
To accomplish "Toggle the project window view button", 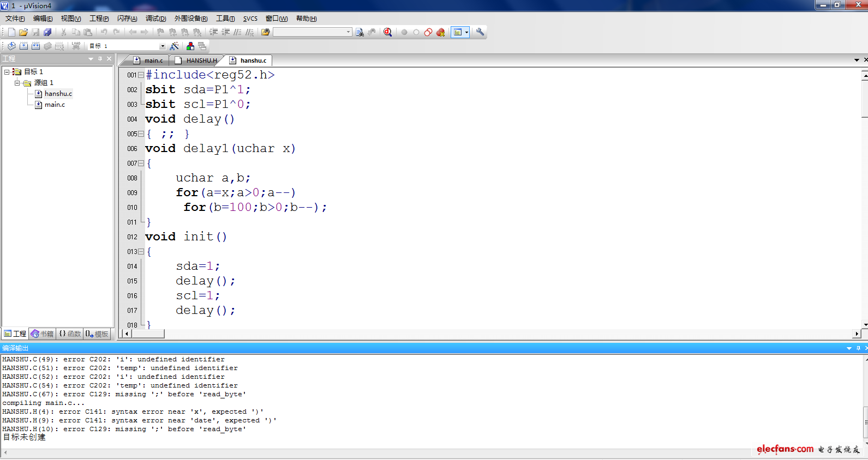I will [x=458, y=32].
